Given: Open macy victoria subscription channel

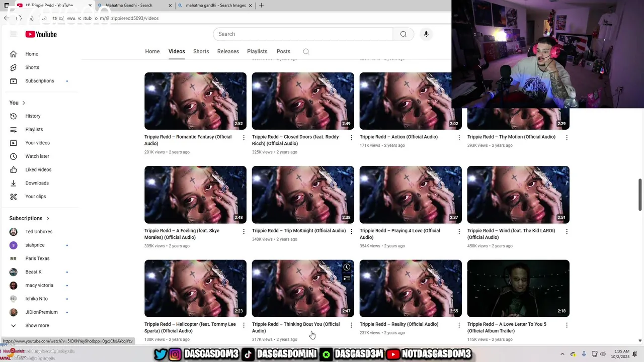Looking at the screenshot, I should [x=40, y=286].
